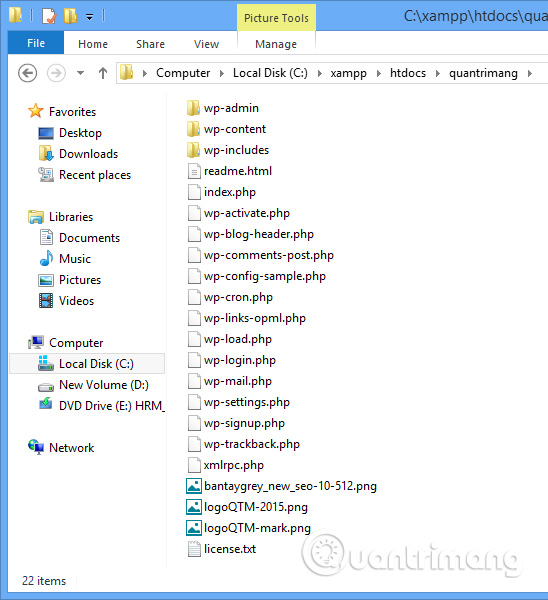The height and width of the screenshot is (600, 548).
Task: Click the Forward navigation arrow
Action: [x=56, y=73]
